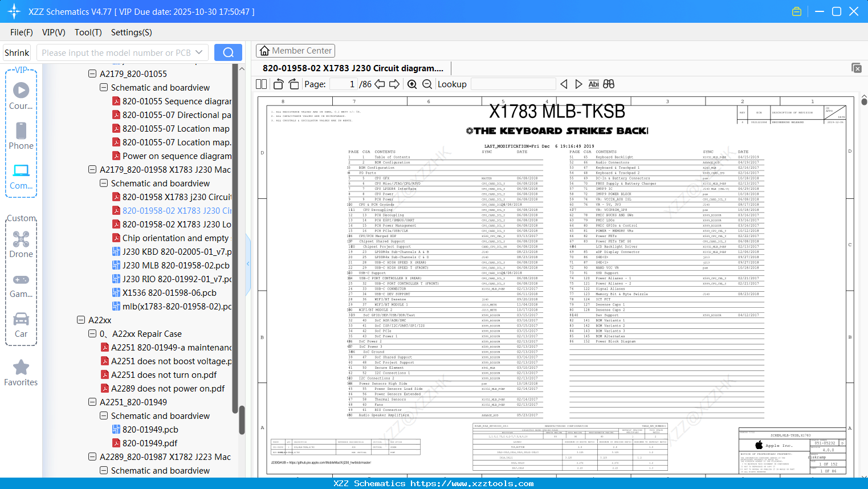
Task: Collapse the A2251_820-01949 tree node
Action: (x=92, y=402)
